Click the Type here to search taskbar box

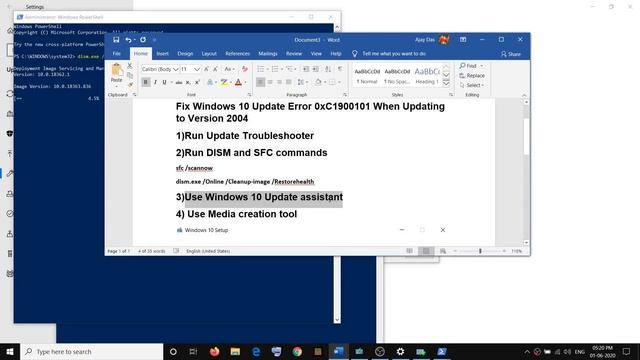coord(92,351)
